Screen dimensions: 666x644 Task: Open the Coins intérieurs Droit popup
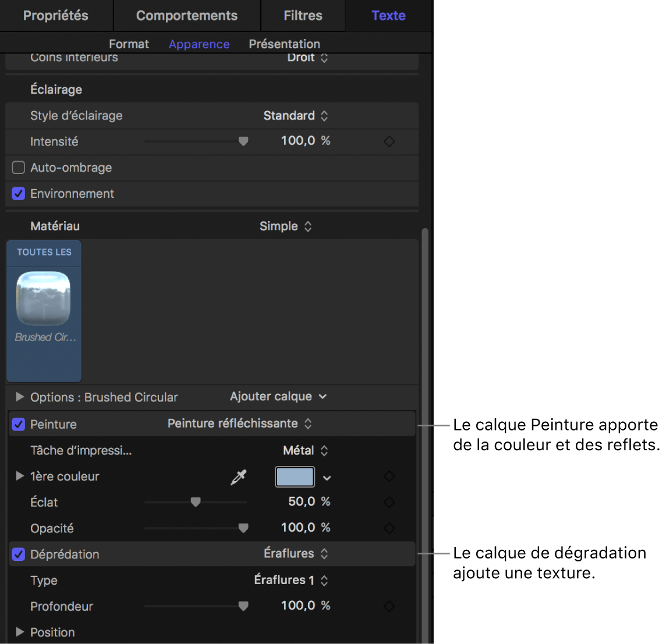coord(307,58)
